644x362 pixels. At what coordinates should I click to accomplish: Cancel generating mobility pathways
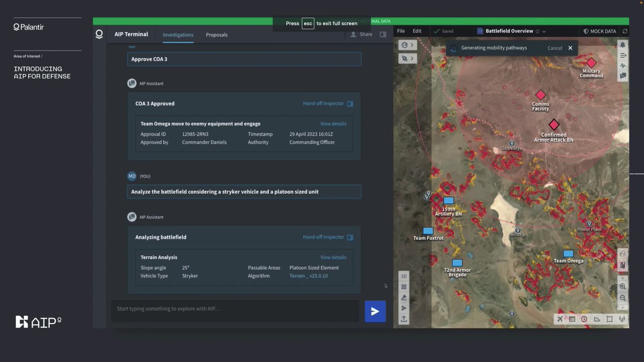[x=555, y=48]
